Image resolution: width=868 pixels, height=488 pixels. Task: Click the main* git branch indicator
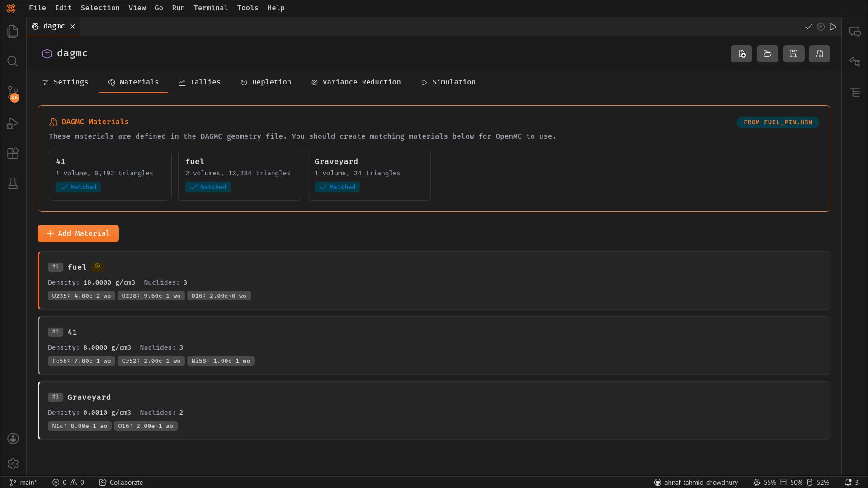coord(24,482)
